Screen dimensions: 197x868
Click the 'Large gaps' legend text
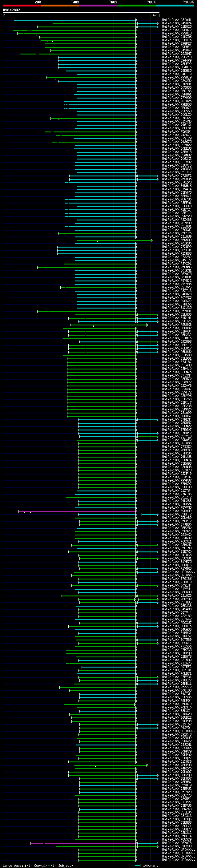click(13, 865)
